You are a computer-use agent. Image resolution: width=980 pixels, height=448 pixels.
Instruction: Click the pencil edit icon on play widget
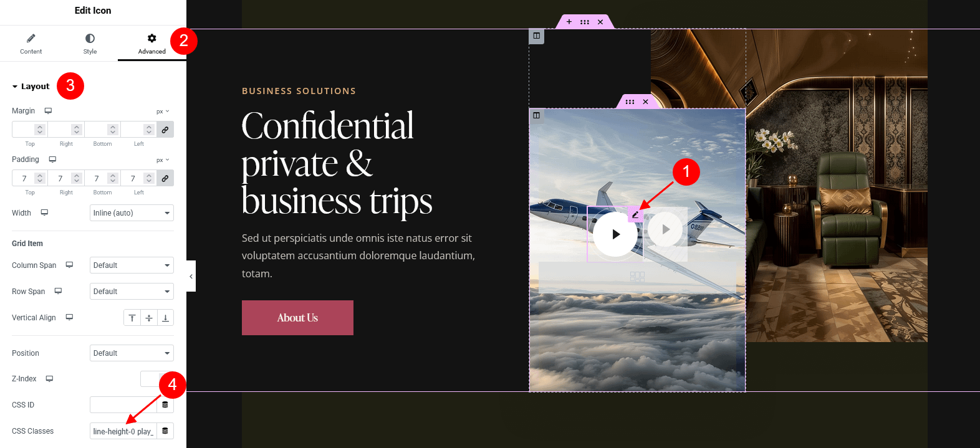[635, 214]
